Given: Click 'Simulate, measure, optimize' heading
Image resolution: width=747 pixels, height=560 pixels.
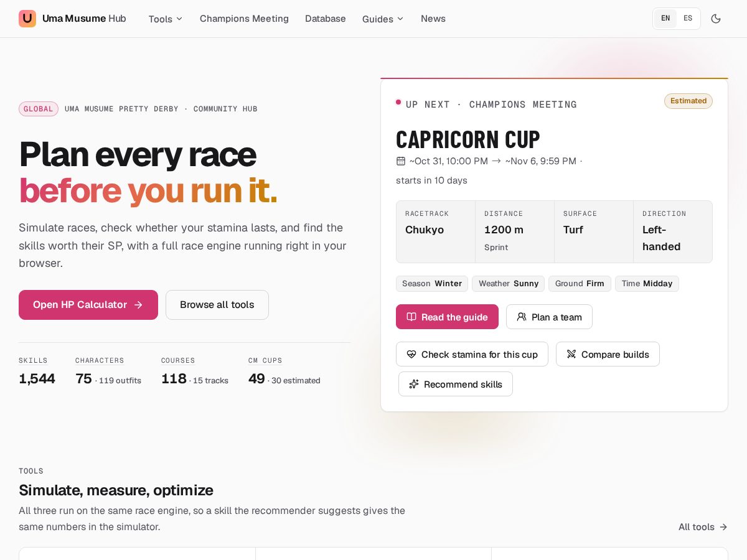Looking at the screenshot, I should pyautogui.click(x=116, y=490).
